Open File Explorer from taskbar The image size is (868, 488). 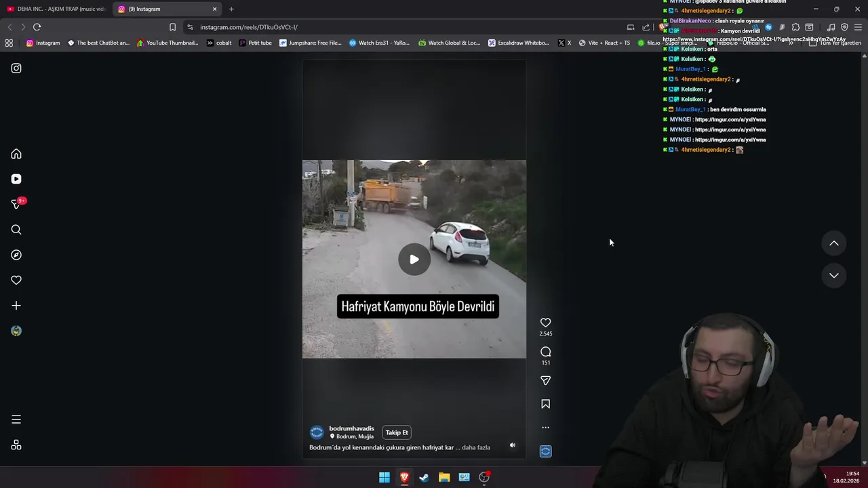coord(444,477)
